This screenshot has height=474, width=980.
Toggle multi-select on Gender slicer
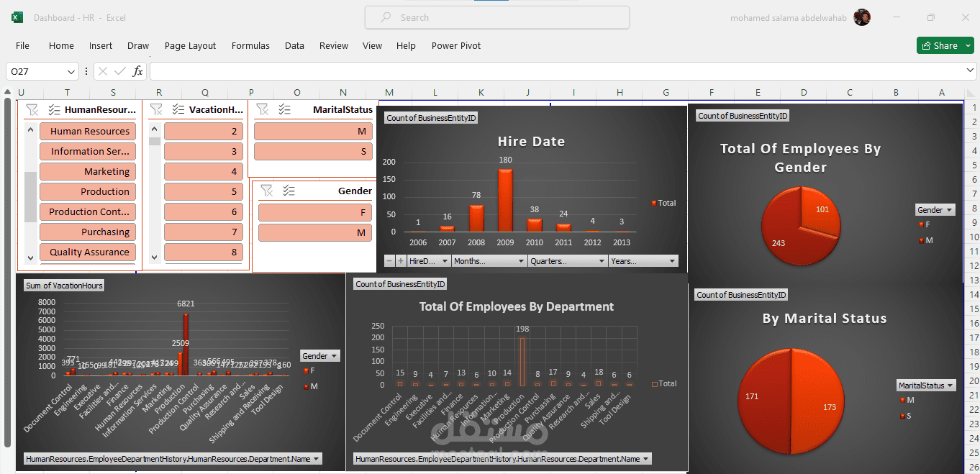point(289,191)
